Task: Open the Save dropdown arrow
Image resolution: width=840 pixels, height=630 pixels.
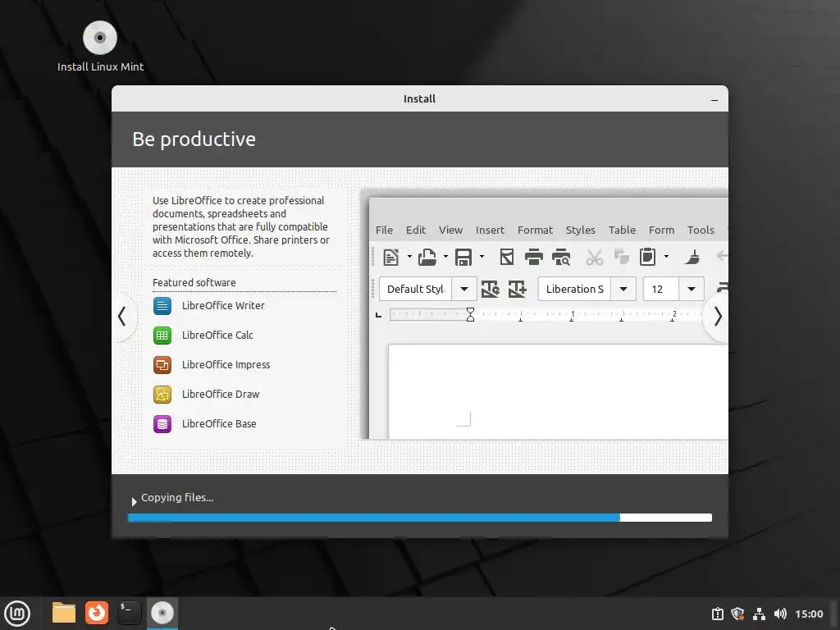Action: [482, 257]
